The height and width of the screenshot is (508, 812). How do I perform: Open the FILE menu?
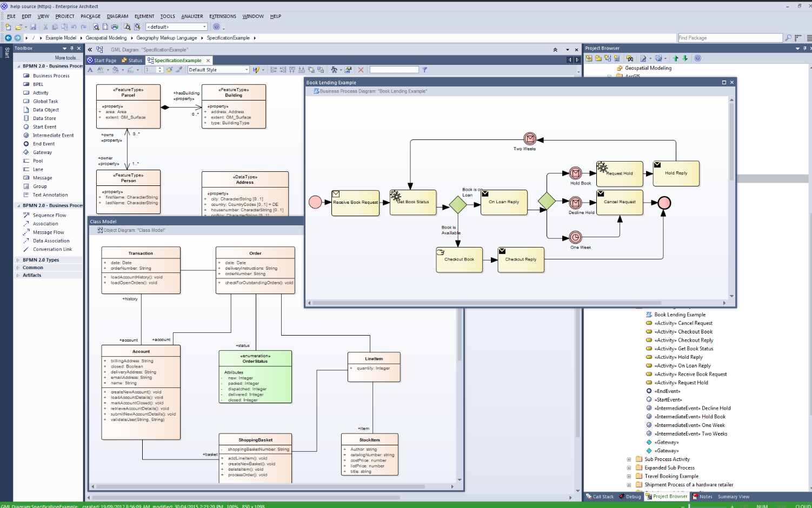point(11,16)
